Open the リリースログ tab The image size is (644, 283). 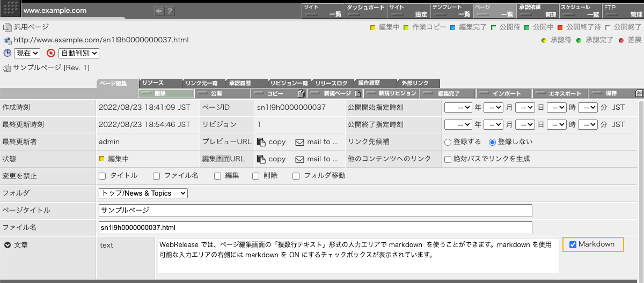[x=332, y=83]
